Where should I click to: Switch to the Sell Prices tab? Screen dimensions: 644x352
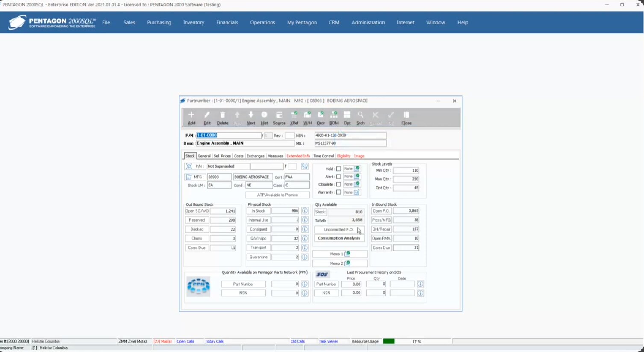(x=222, y=156)
